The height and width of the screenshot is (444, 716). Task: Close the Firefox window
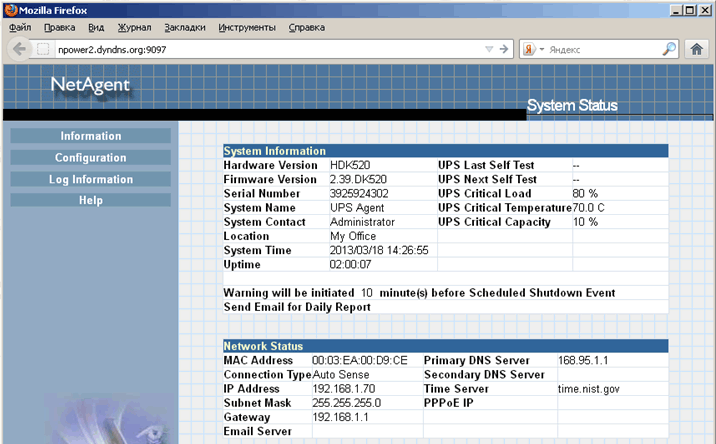click(705, 10)
